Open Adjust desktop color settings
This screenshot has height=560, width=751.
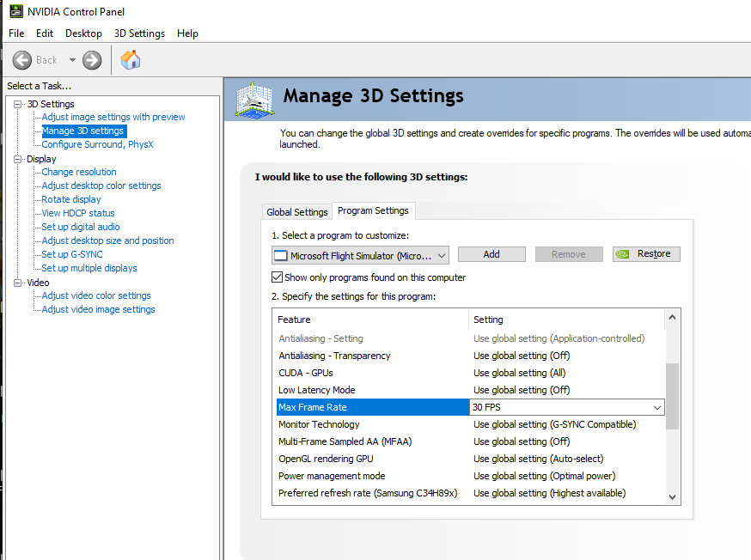tap(101, 186)
